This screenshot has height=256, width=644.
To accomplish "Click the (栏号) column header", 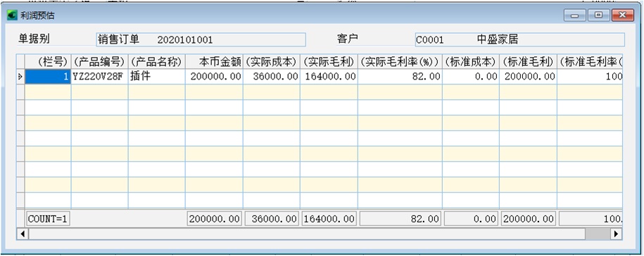I will [x=48, y=62].
